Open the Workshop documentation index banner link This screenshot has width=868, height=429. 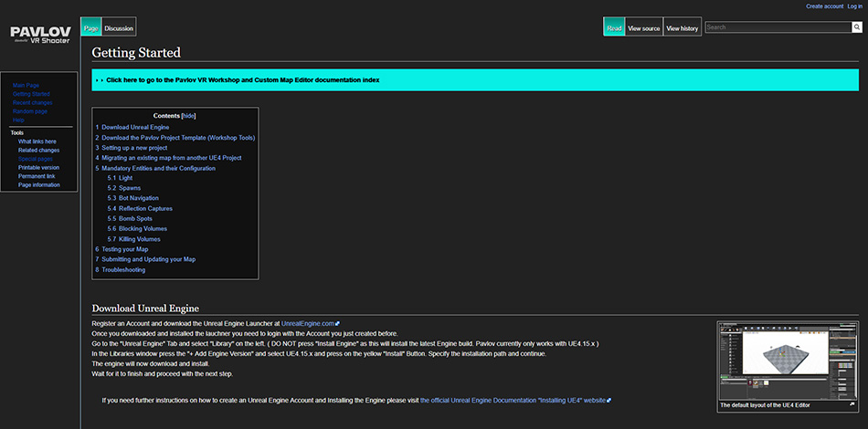coord(242,79)
